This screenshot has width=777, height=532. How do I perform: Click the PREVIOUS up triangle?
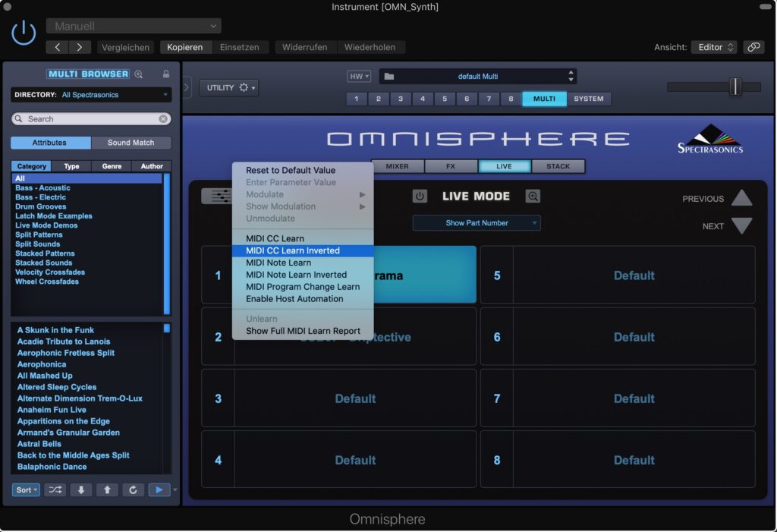pyautogui.click(x=741, y=198)
